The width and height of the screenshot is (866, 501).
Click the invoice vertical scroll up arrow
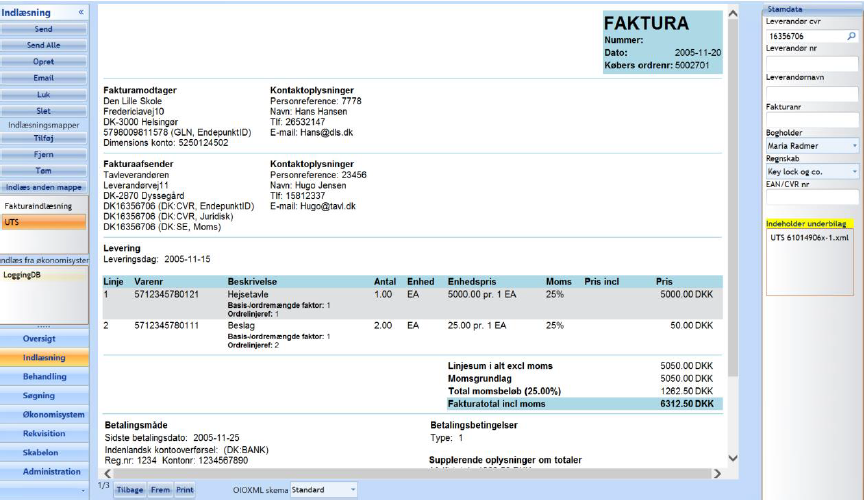[x=733, y=13]
